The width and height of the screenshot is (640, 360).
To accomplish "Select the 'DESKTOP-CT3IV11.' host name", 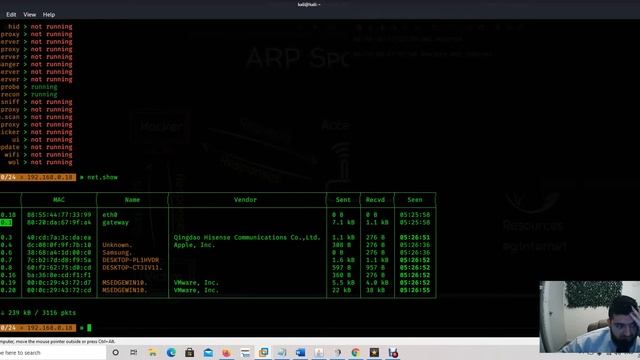I will [x=132, y=268].
